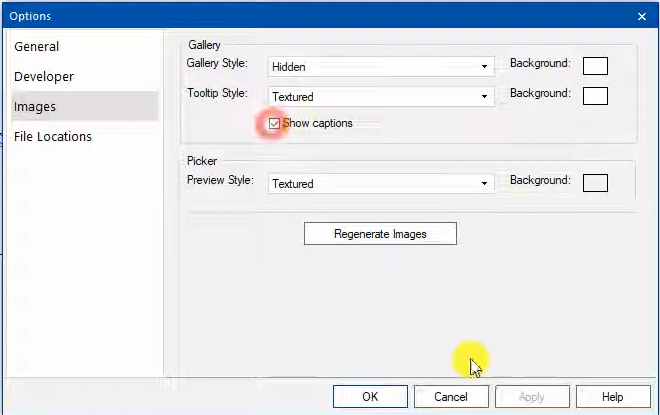The height and width of the screenshot is (415, 660).
Task: Select Developer in the options list
Action: pyautogui.click(x=44, y=77)
